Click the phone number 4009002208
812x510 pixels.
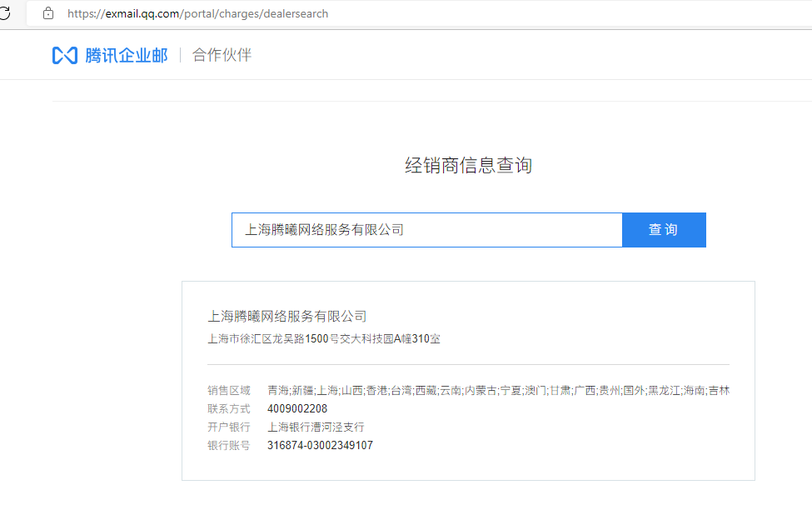tap(297, 409)
